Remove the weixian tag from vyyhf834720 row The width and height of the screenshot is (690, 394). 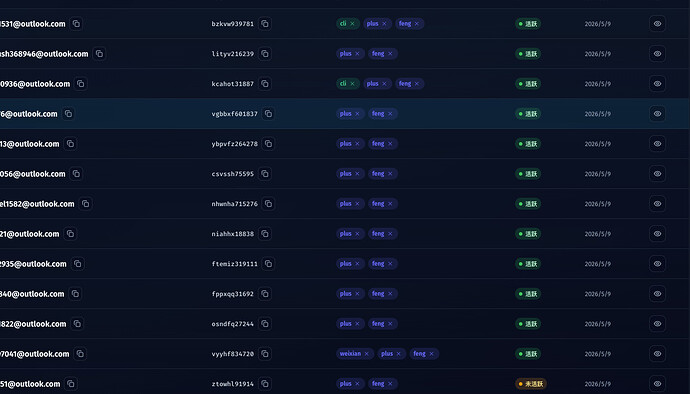(x=367, y=353)
